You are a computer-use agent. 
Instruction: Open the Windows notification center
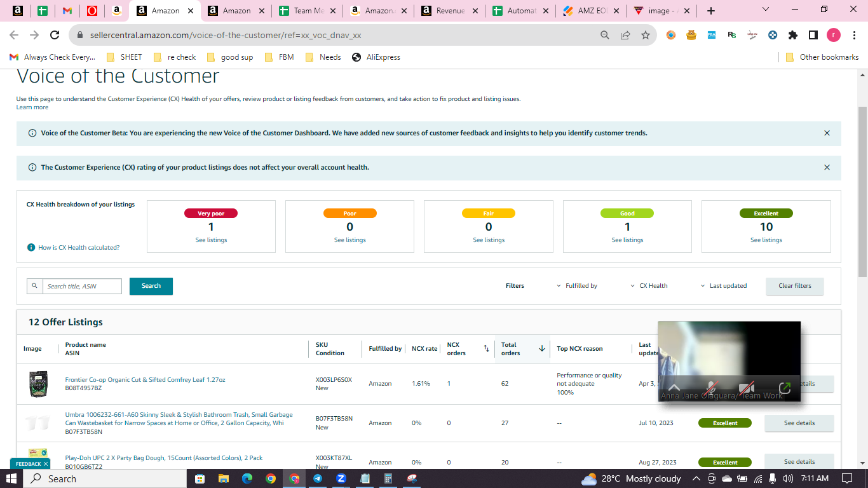(x=846, y=478)
